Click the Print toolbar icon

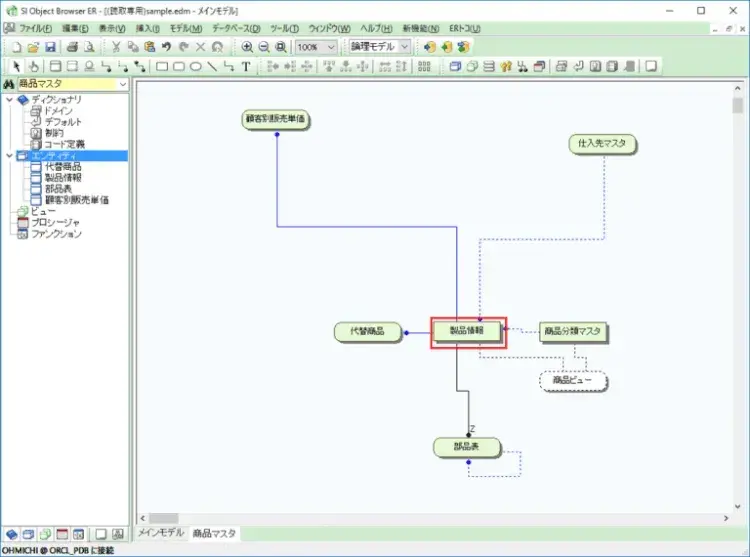[72, 47]
